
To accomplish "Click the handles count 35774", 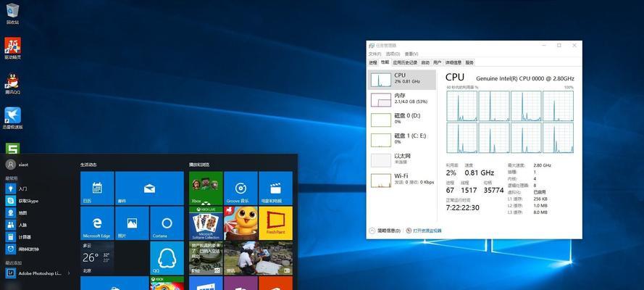I will tap(493, 190).
